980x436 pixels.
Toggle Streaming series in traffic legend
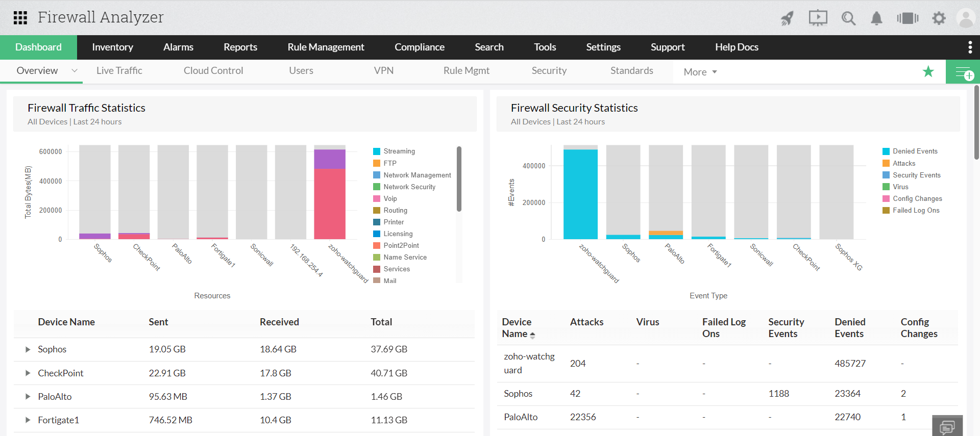pyautogui.click(x=399, y=151)
